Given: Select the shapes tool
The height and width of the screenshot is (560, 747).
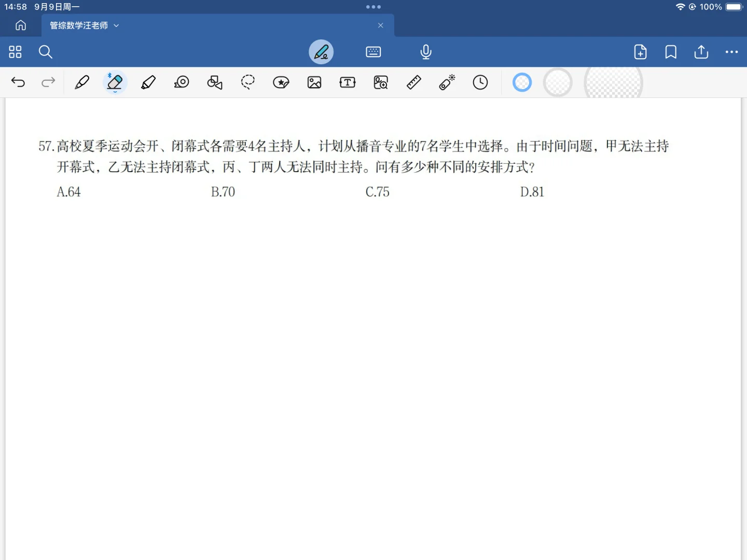Looking at the screenshot, I should point(215,82).
